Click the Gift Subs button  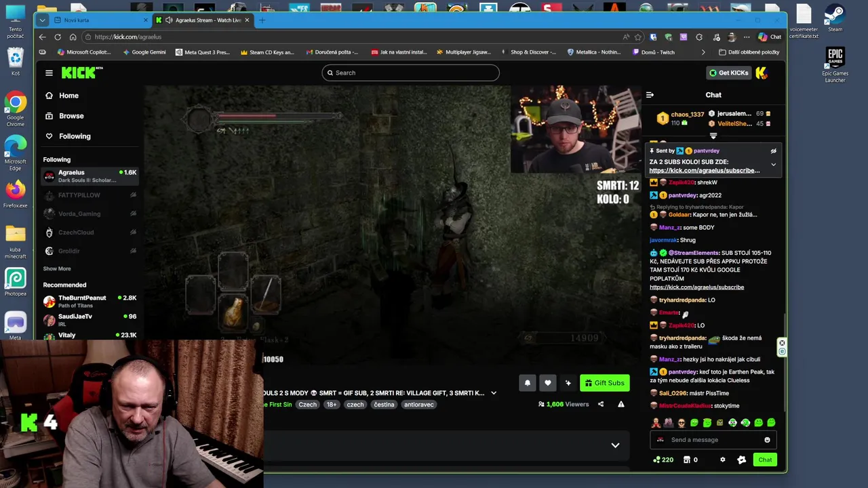coord(605,383)
